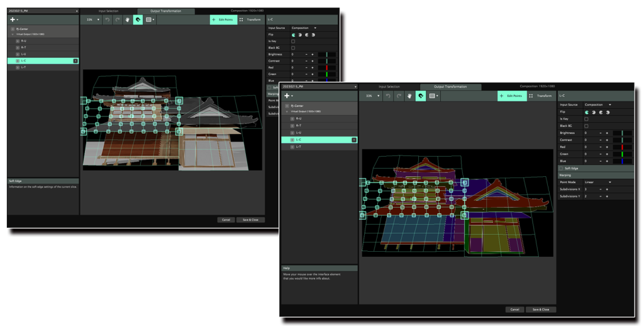
Task: Click the Undo arrow in the back window toolbar
Action: [x=106, y=20]
